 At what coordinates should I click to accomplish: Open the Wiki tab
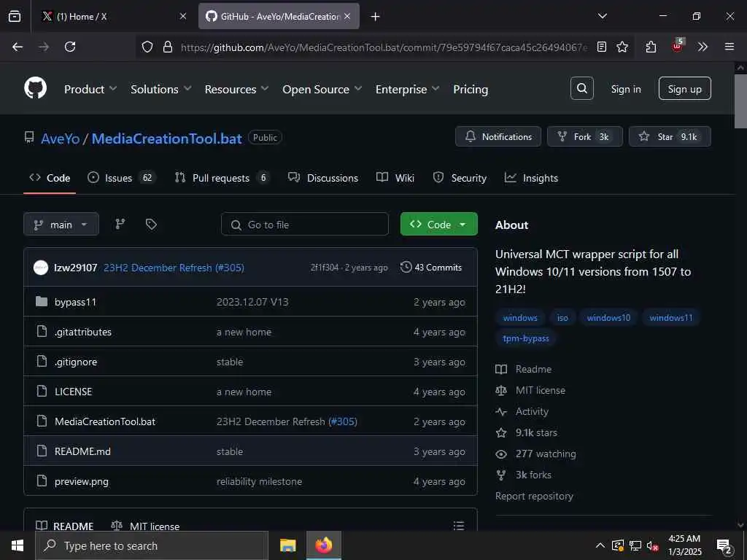pyautogui.click(x=395, y=178)
